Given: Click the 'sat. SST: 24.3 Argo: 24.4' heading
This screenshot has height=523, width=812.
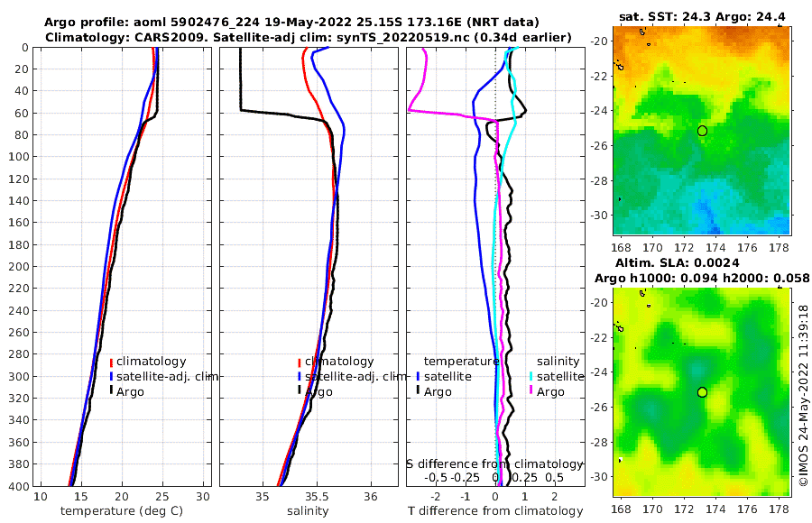Looking at the screenshot, I should coord(702,16).
